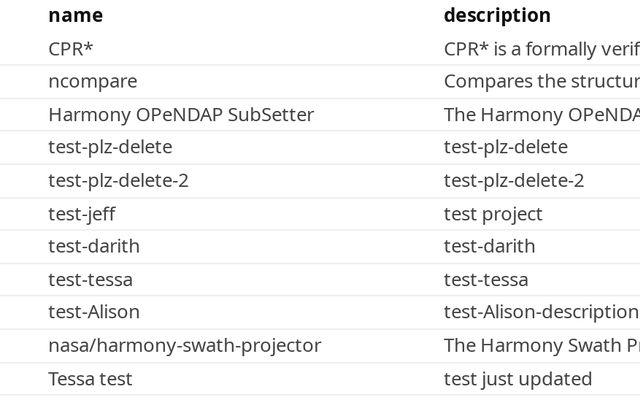The image size is (640, 400).
Task: Open nasa/harmony-swath-projector entry
Action: (185, 346)
